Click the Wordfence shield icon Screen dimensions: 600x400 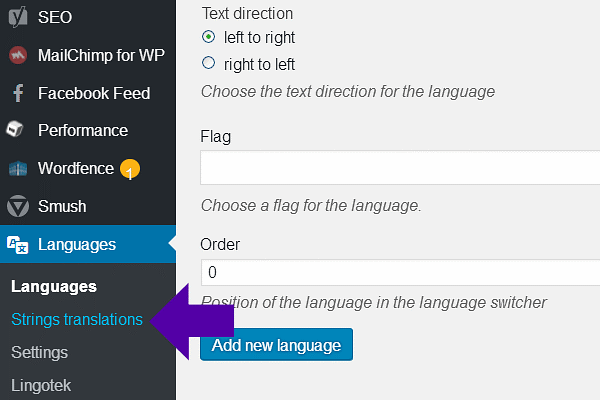(17, 168)
